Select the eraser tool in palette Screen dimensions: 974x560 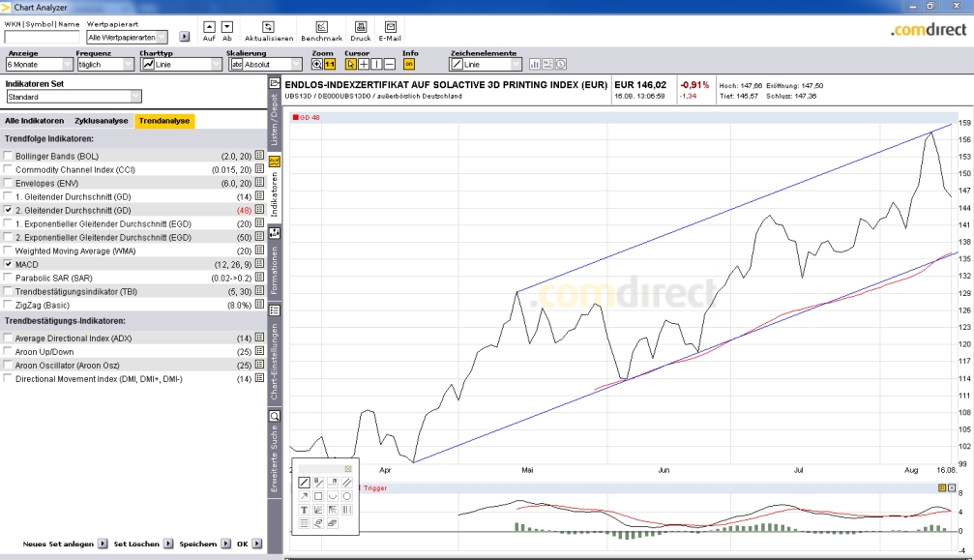point(333,523)
